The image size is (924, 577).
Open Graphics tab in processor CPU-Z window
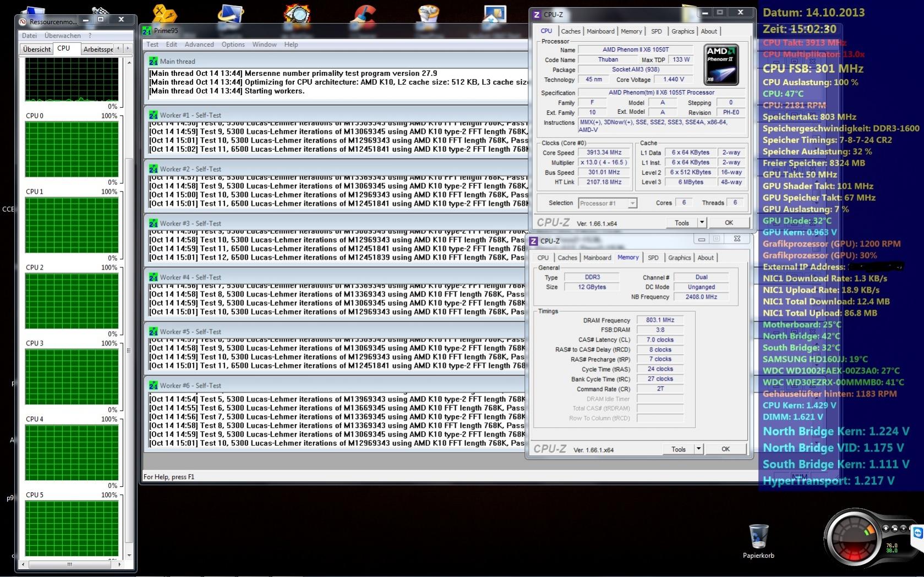coord(683,31)
